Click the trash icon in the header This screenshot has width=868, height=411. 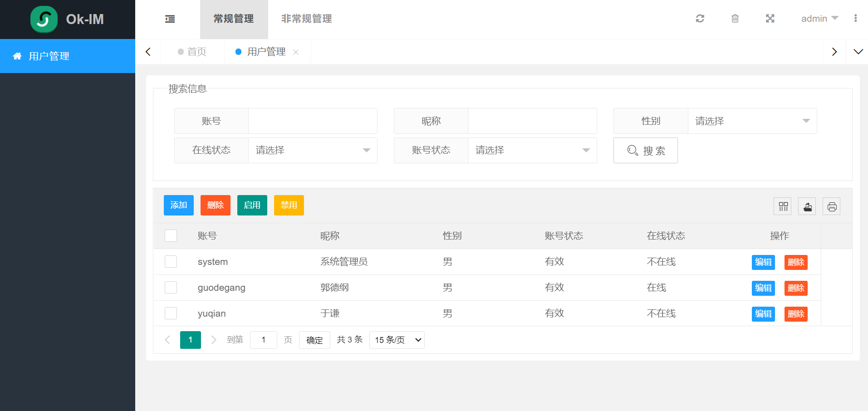(735, 19)
